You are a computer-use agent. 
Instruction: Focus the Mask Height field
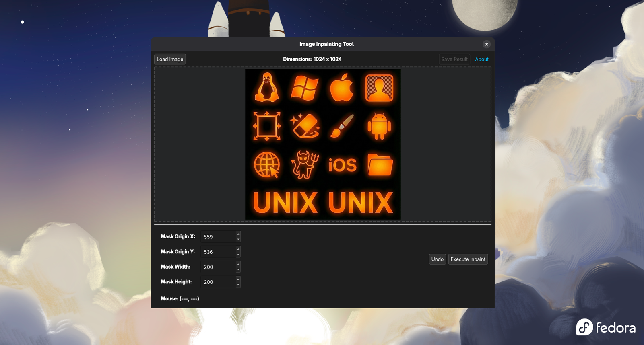[x=219, y=282]
